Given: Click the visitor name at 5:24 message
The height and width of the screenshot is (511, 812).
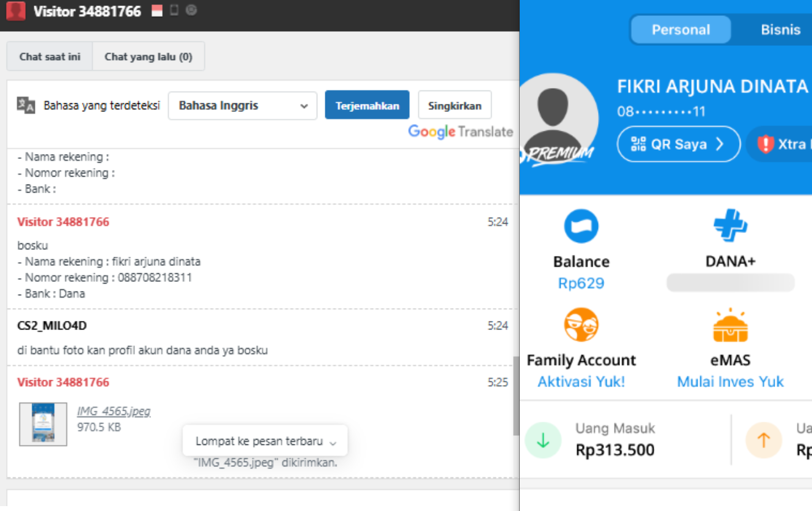Looking at the screenshot, I should pyautogui.click(x=63, y=222).
